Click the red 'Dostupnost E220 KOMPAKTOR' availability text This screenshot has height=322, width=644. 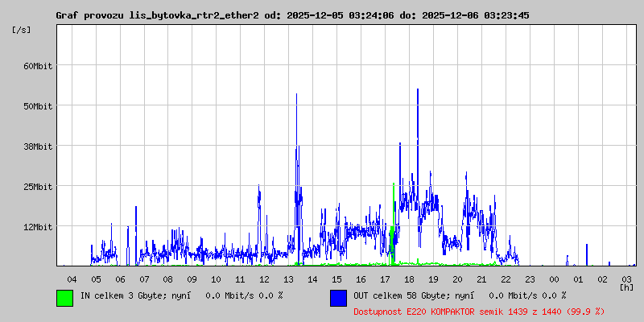479,311
